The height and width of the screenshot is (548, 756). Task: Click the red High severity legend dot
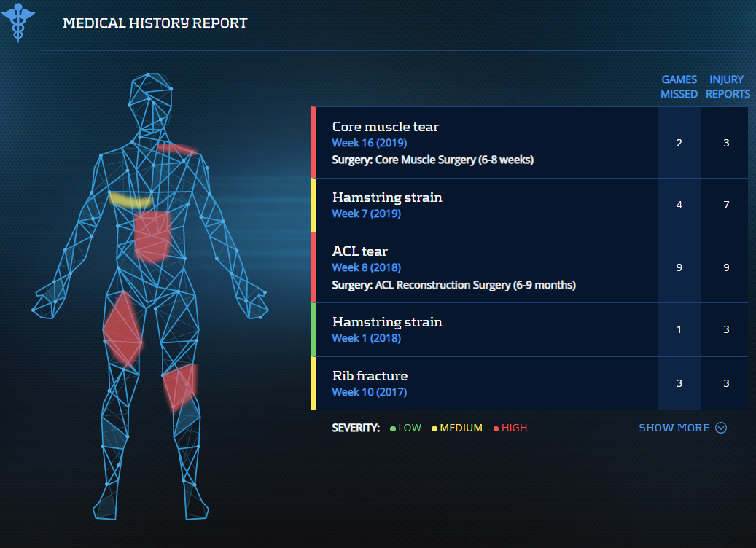coord(496,428)
